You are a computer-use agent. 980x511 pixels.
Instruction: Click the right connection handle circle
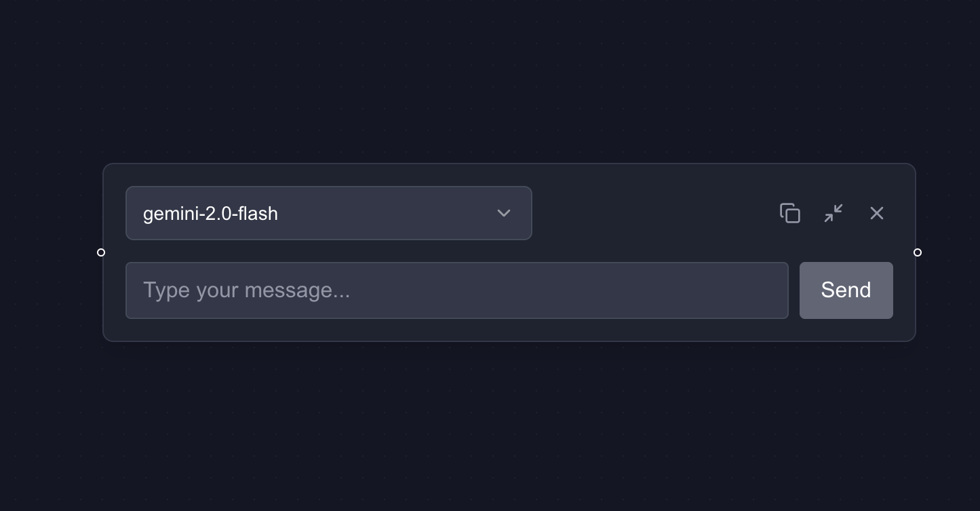(x=918, y=252)
